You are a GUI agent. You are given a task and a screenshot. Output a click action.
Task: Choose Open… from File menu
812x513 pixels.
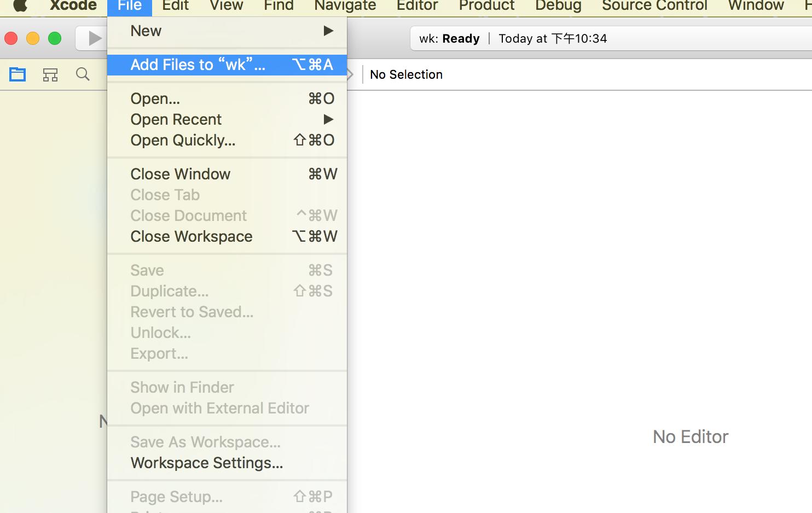(227, 98)
